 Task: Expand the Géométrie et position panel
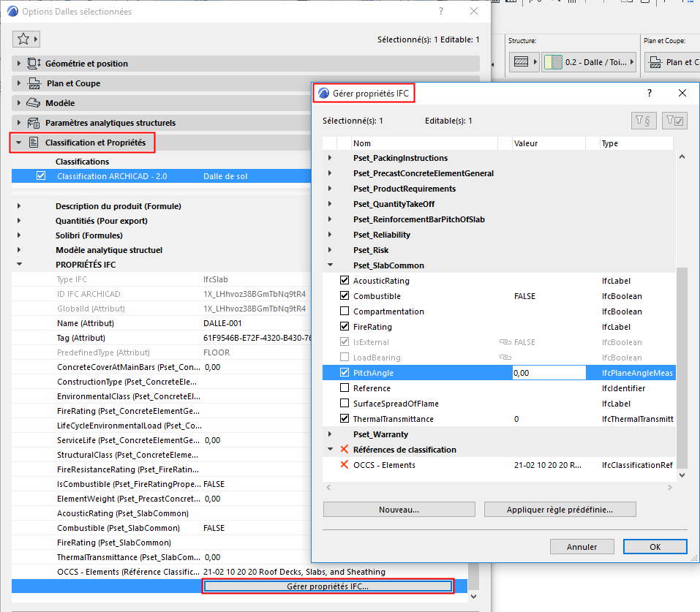19,64
